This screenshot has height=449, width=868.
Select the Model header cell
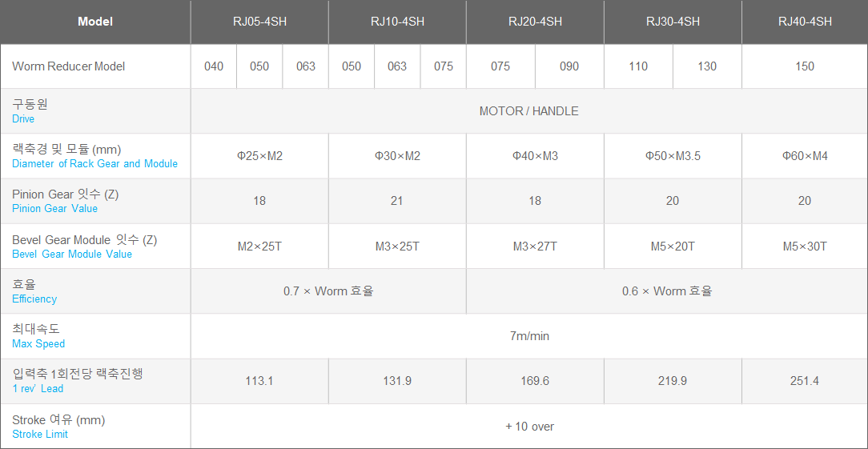(x=95, y=22)
